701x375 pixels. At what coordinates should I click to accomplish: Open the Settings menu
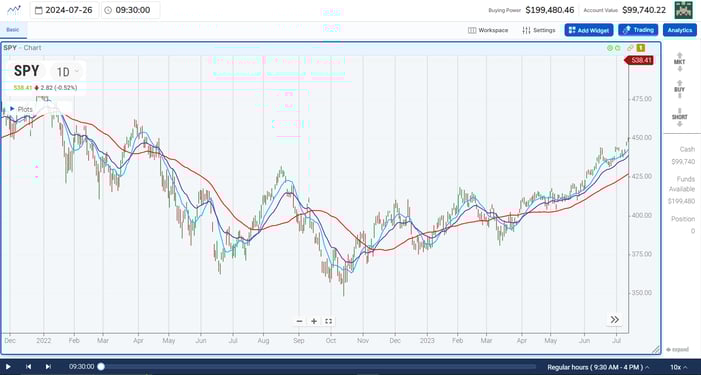coord(539,30)
